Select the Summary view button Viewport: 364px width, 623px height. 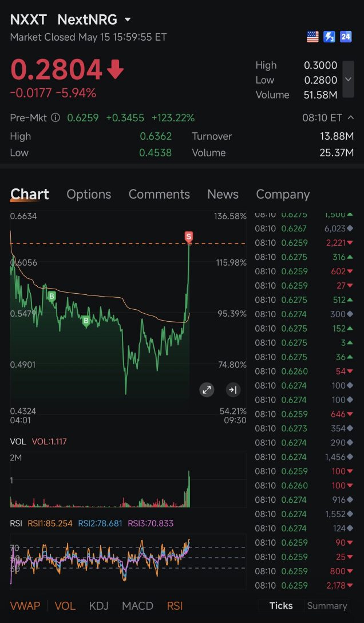click(x=327, y=605)
